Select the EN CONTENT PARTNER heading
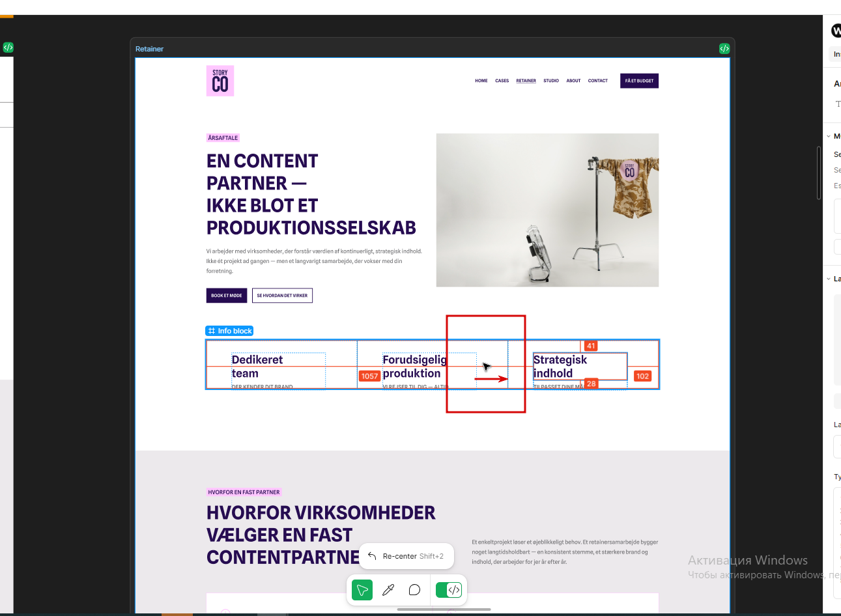The width and height of the screenshot is (841, 616). point(311,194)
